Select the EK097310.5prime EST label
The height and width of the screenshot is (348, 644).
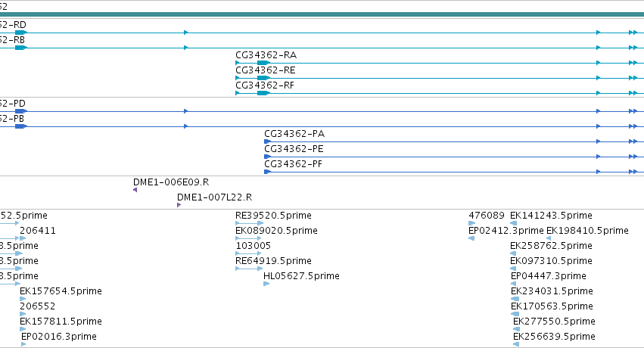point(551,261)
